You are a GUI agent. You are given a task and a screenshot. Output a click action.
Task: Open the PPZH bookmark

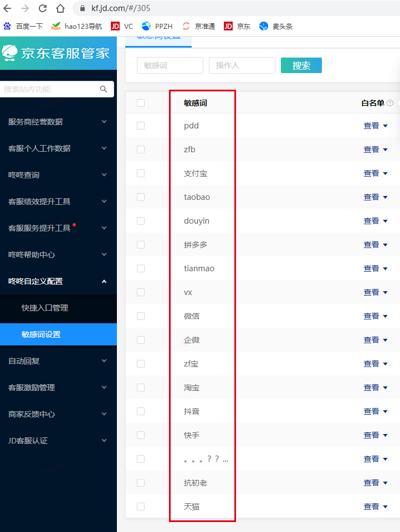pos(157,26)
